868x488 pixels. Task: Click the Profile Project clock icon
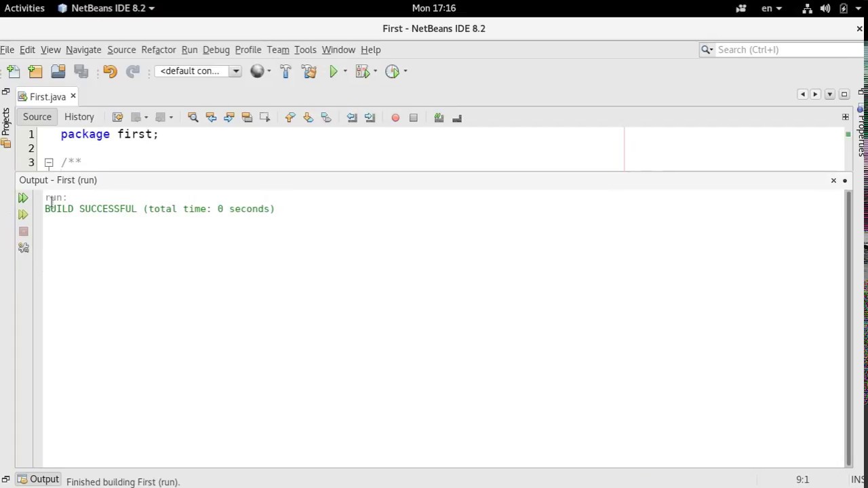[392, 71]
